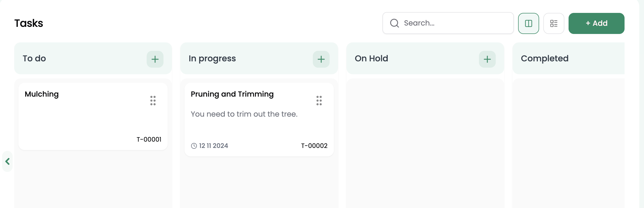Image resolution: width=644 pixels, height=208 pixels.
Task: Select the To do column header
Action: tap(34, 58)
